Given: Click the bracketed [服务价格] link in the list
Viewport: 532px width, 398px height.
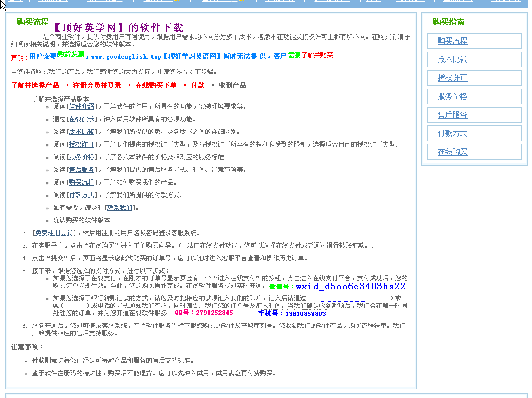Looking at the screenshot, I should 82,157.
